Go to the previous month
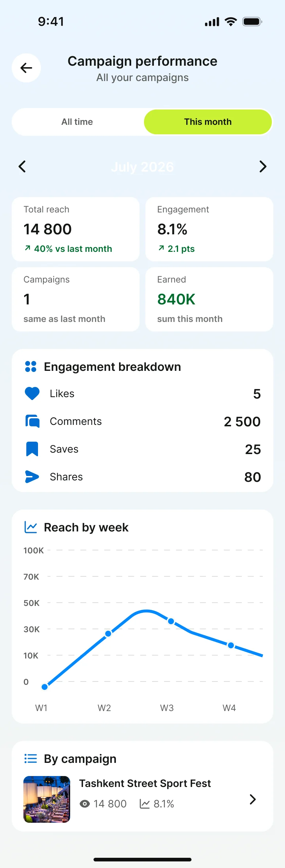 [22, 166]
